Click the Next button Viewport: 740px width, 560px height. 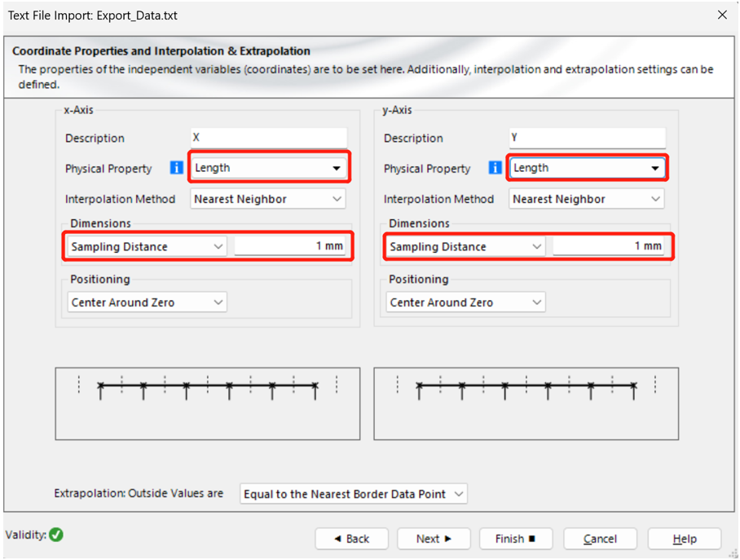pyautogui.click(x=434, y=539)
